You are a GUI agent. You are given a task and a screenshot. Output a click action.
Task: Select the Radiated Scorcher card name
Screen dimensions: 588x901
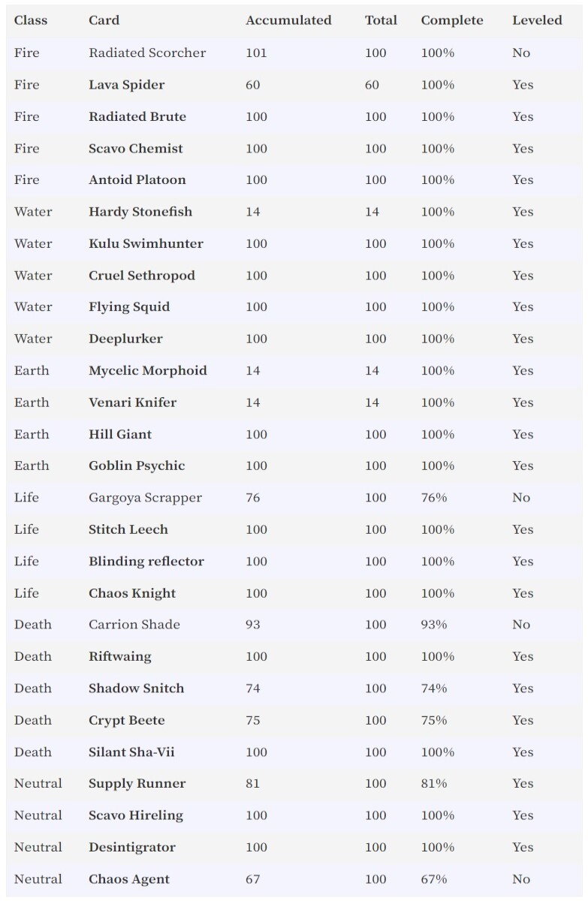pyautogui.click(x=147, y=53)
